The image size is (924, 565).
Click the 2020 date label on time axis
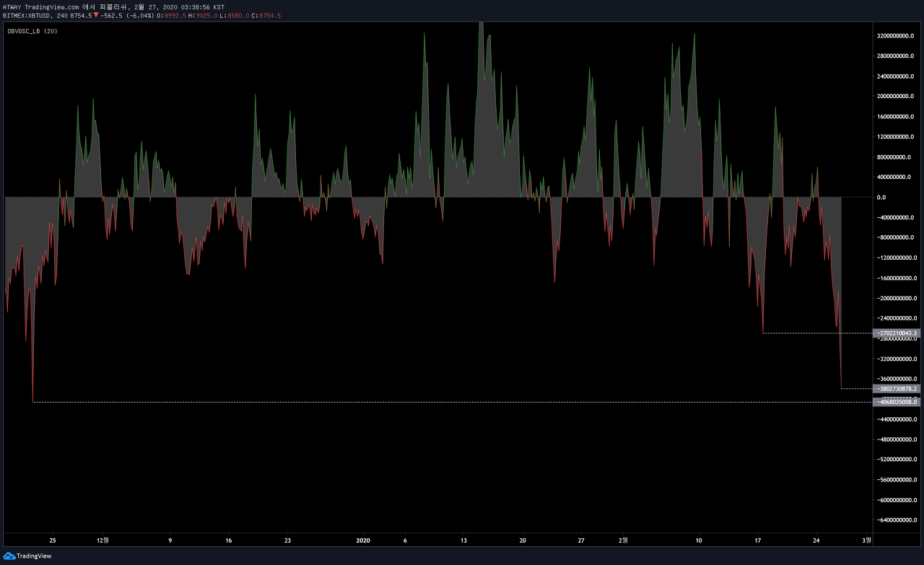coord(363,540)
